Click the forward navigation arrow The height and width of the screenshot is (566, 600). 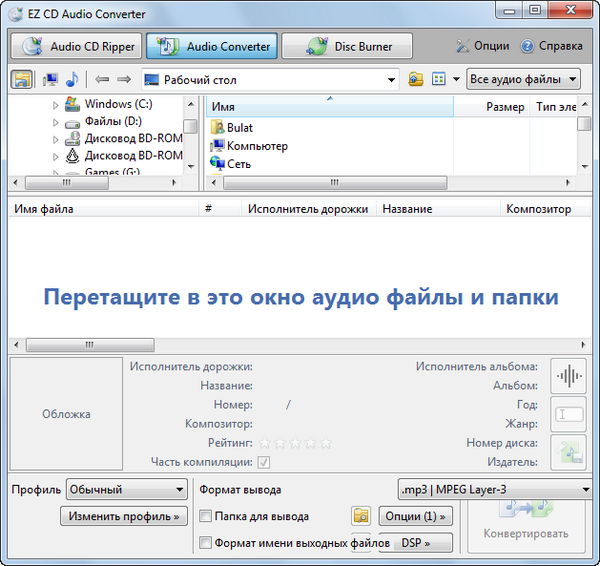click(124, 79)
